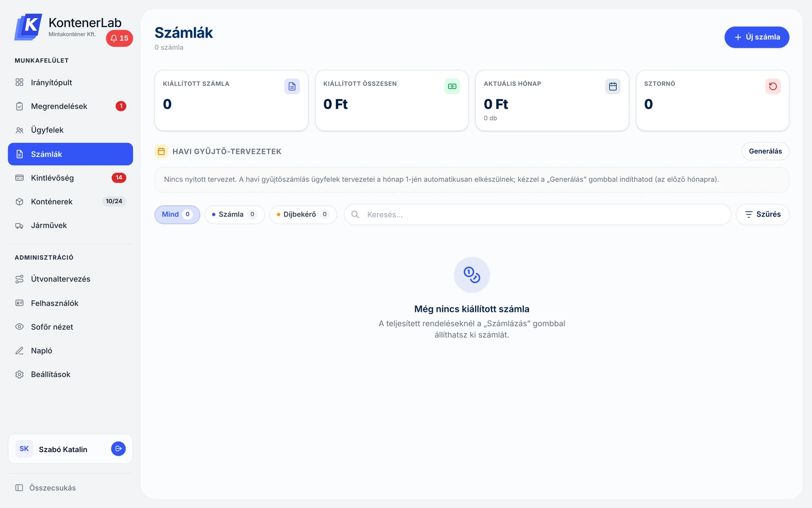Go to Megrendelések in sidebar

coord(71,106)
